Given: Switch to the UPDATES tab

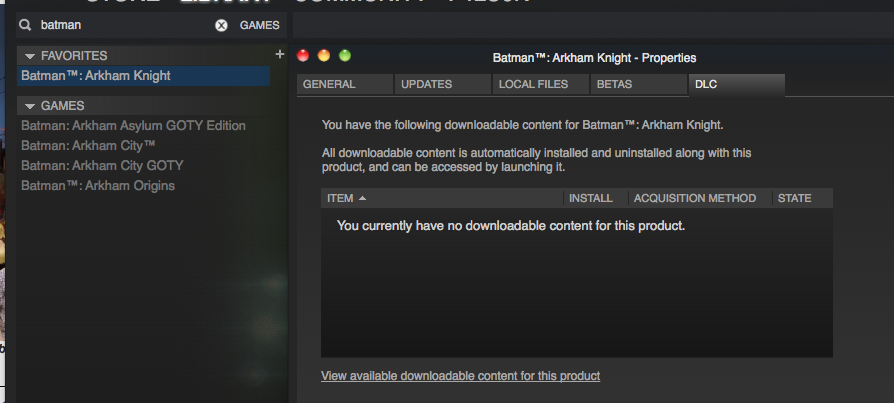Looking at the screenshot, I should pyautogui.click(x=443, y=84).
